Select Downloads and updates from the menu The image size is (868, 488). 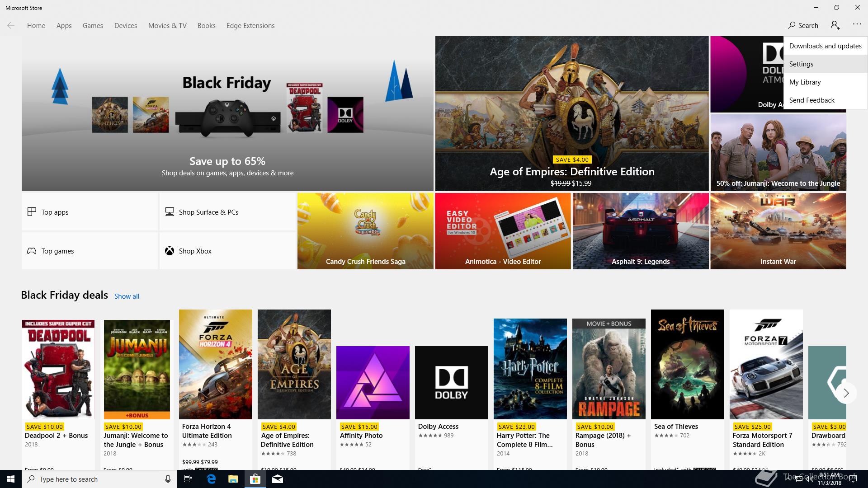point(826,46)
